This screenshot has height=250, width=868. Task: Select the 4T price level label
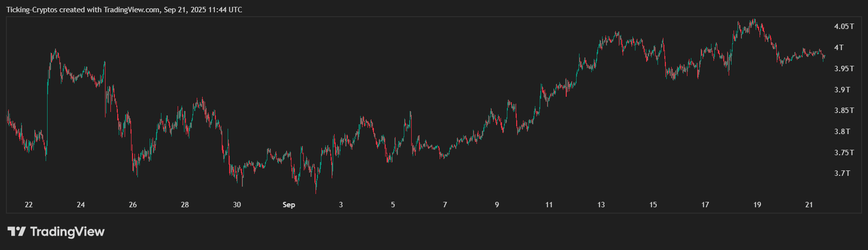tap(839, 48)
